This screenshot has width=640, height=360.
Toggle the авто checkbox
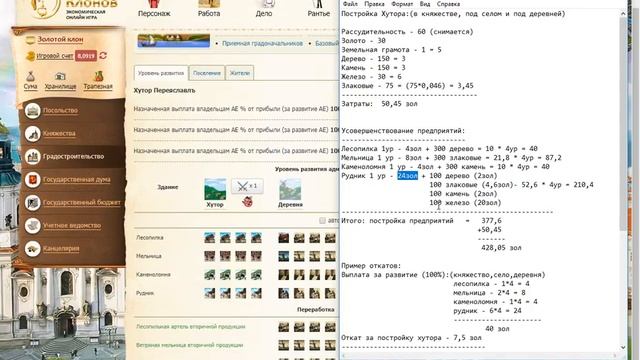coord(322,220)
